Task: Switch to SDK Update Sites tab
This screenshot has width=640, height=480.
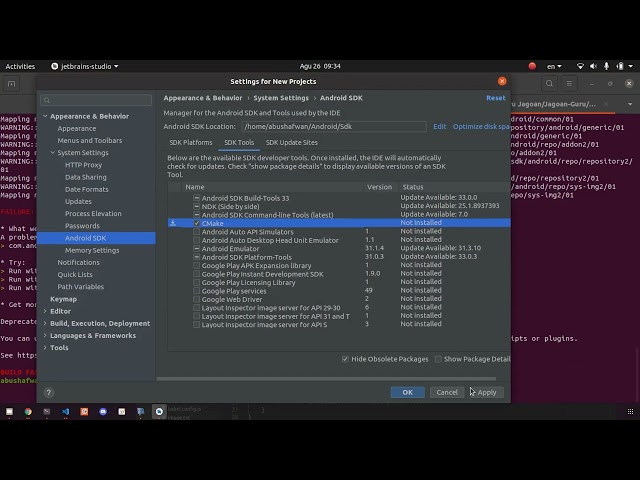Action: [291, 142]
